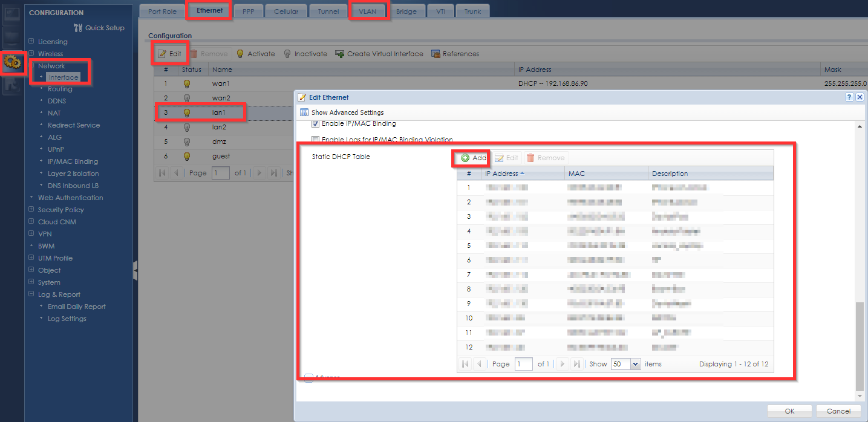
Task: Toggle Enable IP/MAC Binding checkbox
Action: coord(315,124)
